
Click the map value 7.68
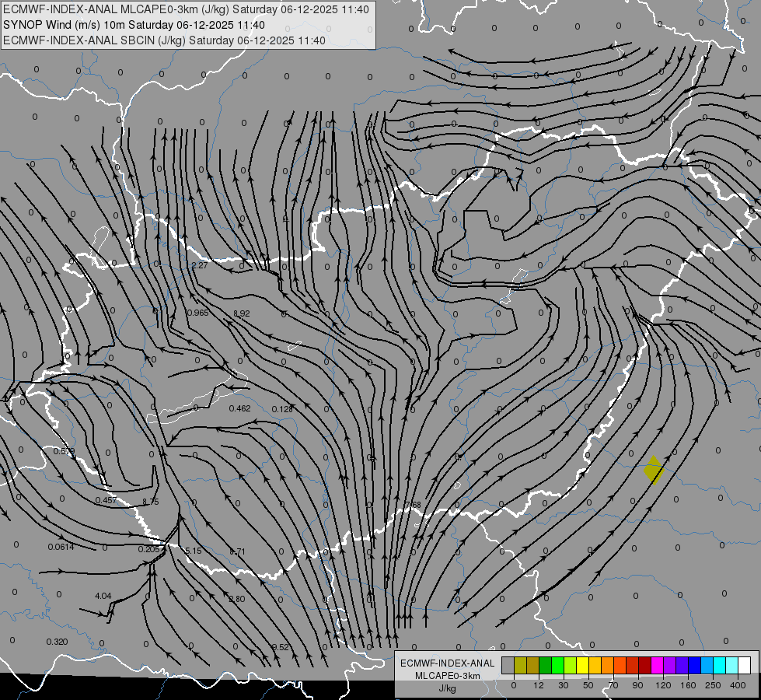(x=413, y=506)
